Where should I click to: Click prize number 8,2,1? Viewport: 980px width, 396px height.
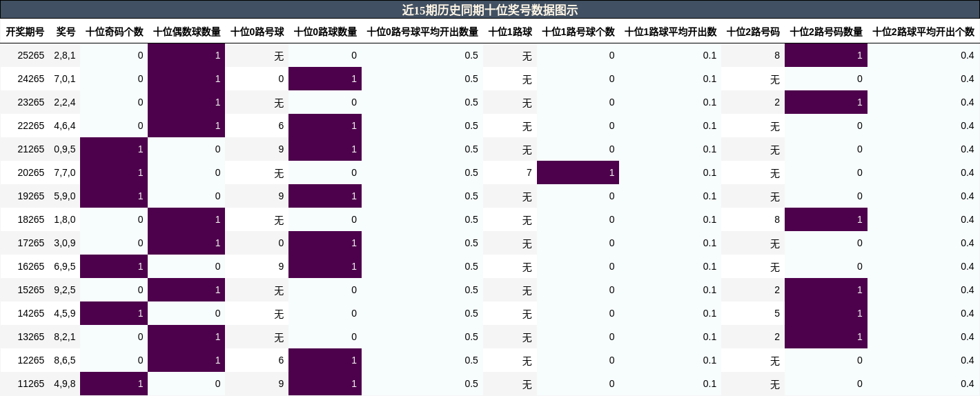[x=65, y=337]
